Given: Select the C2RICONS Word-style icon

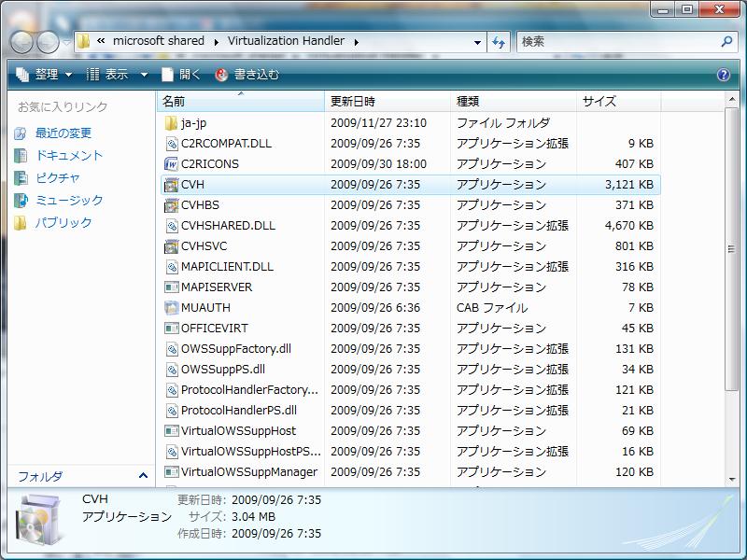Looking at the screenshot, I should click(171, 164).
